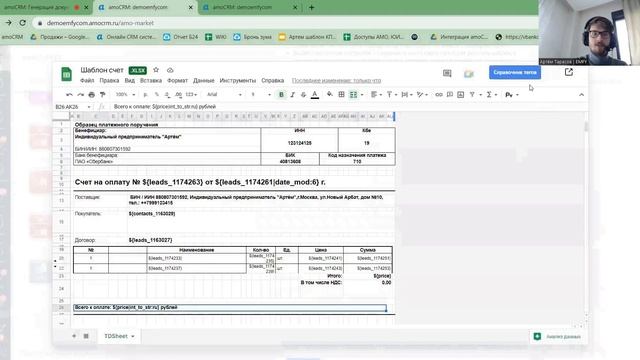Reload the browser page

coord(23,23)
